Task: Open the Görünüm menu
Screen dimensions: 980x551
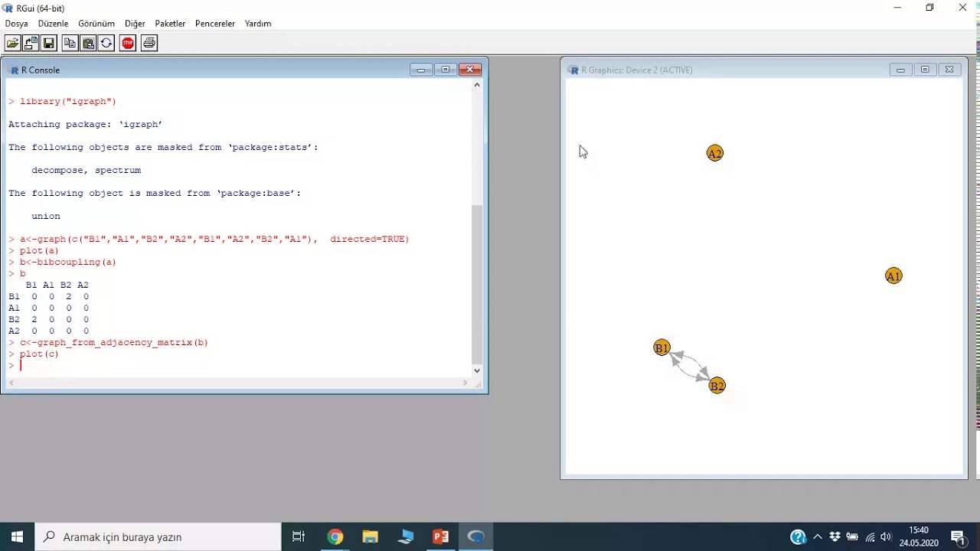Action: pyautogui.click(x=96, y=24)
